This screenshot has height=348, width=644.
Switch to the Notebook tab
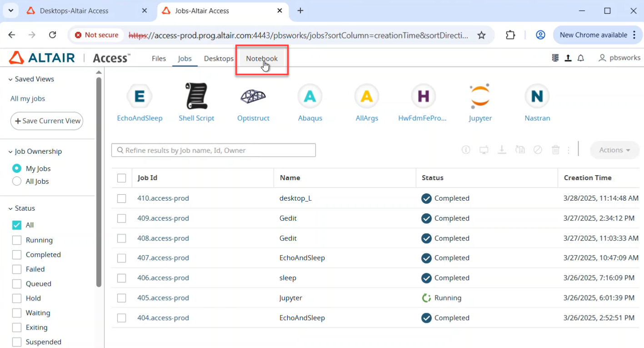tap(262, 59)
